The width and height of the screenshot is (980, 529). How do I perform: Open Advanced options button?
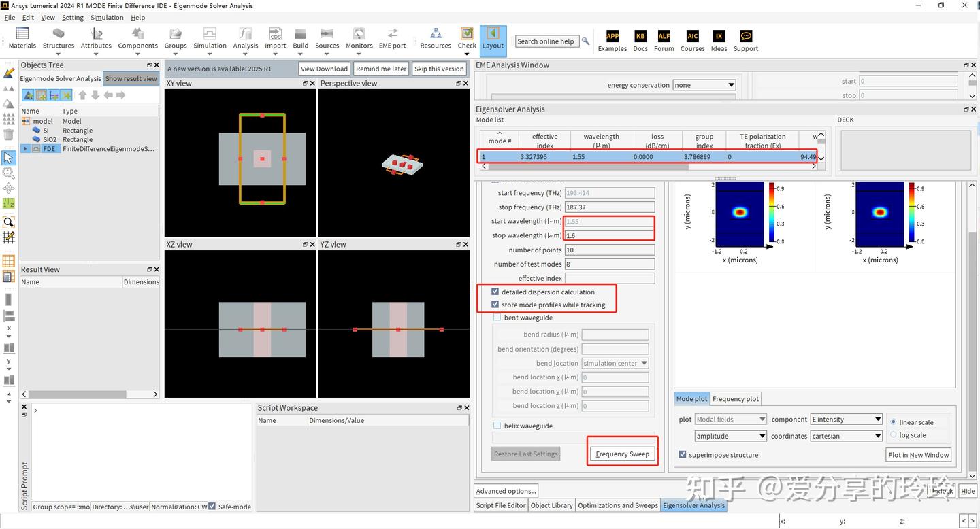tap(506, 491)
